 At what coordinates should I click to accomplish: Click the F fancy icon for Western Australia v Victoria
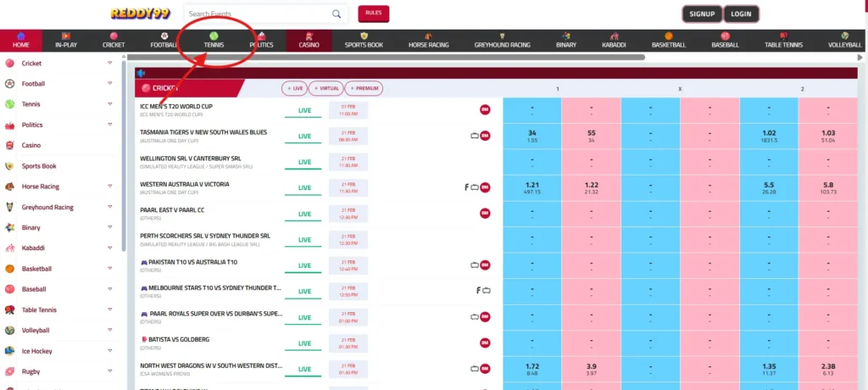tap(467, 187)
